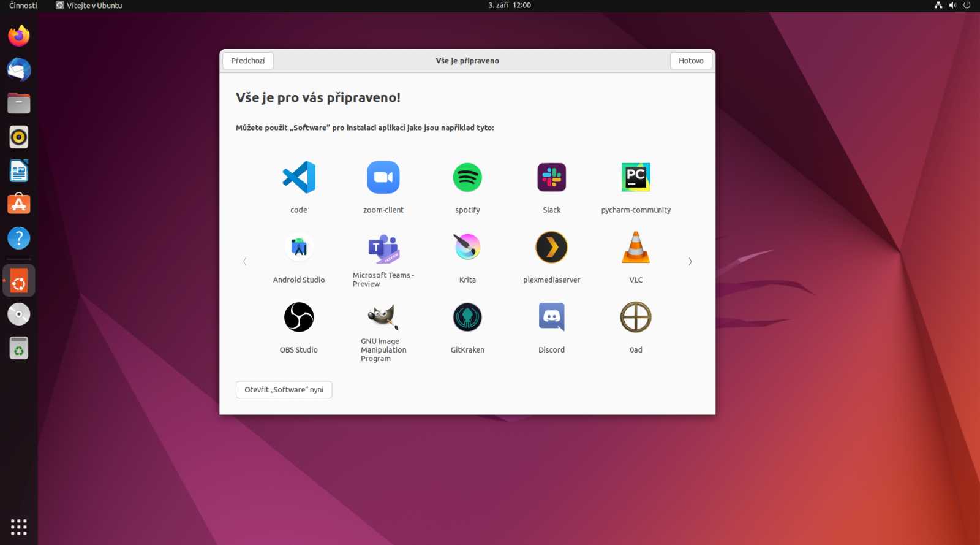The image size is (980, 545).
Task: Show all applications grid
Action: point(19,527)
